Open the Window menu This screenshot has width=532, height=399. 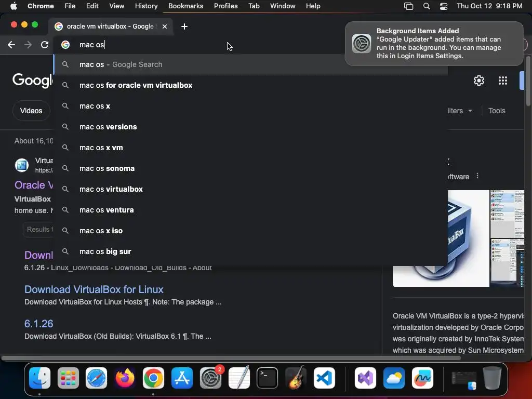[x=283, y=6]
